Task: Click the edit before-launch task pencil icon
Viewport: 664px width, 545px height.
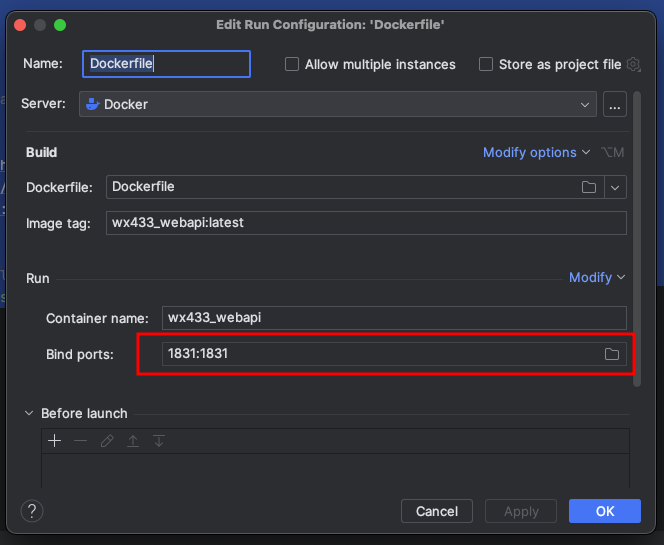Action: point(107,441)
